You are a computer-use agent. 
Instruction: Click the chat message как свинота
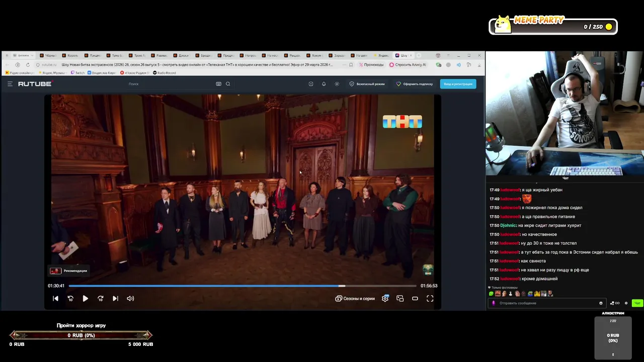click(x=533, y=261)
